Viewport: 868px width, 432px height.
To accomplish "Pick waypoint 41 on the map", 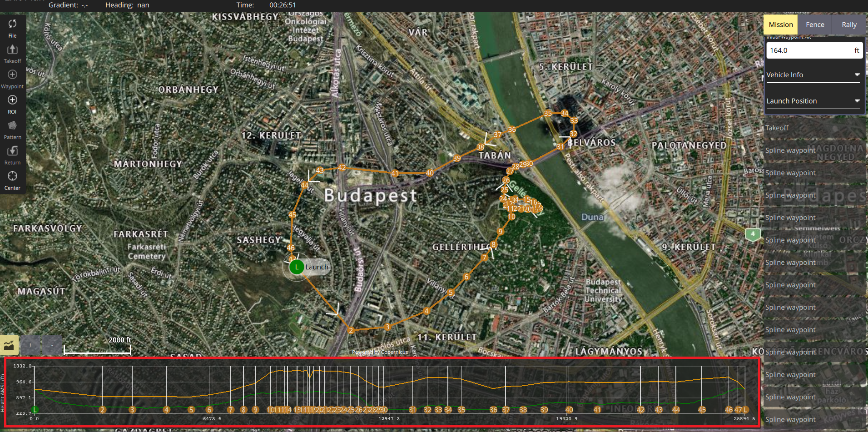I will [x=395, y=173].
